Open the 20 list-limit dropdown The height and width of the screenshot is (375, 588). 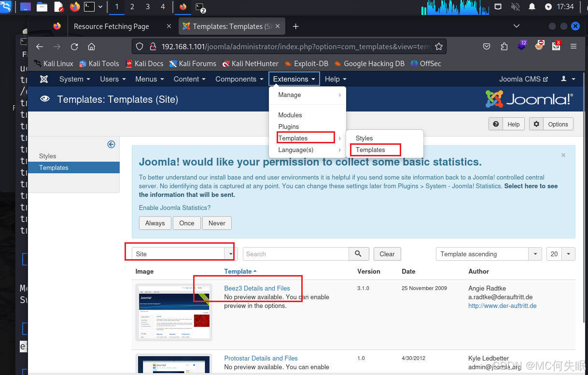point(560,254)
